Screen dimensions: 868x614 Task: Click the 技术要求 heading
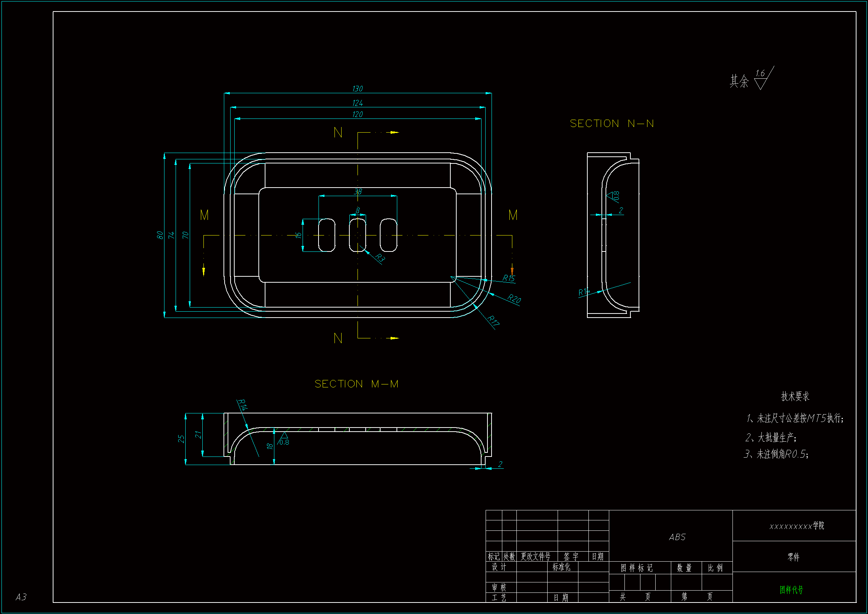795,396
